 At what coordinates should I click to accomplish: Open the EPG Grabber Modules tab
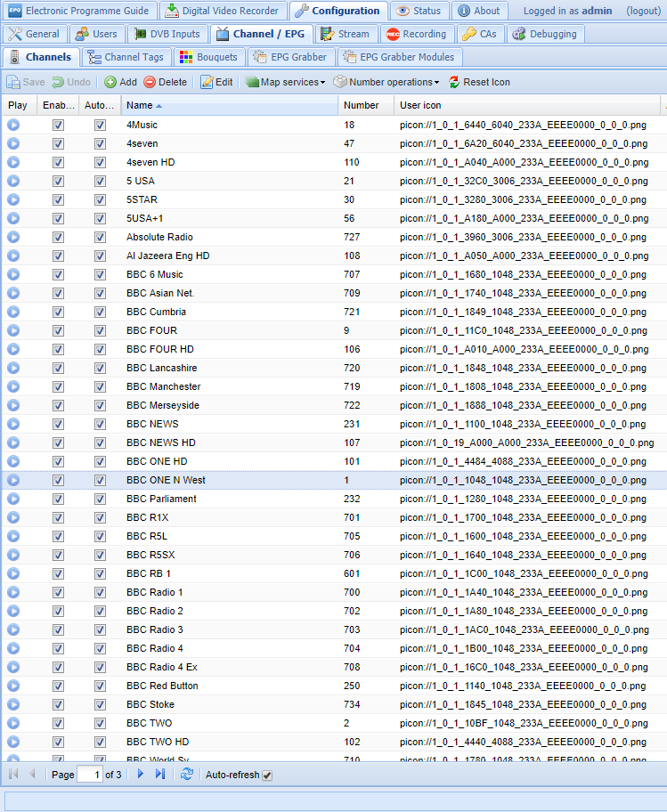click(x=399, y=57)
